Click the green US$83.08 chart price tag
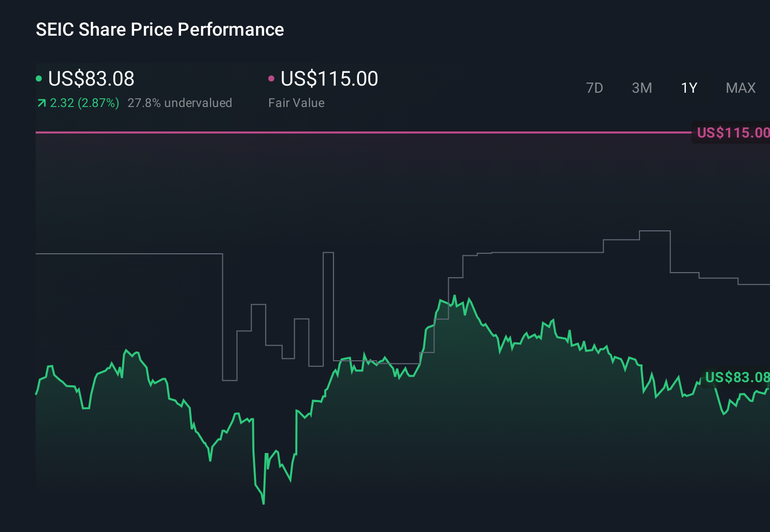 tap(736, 378)
